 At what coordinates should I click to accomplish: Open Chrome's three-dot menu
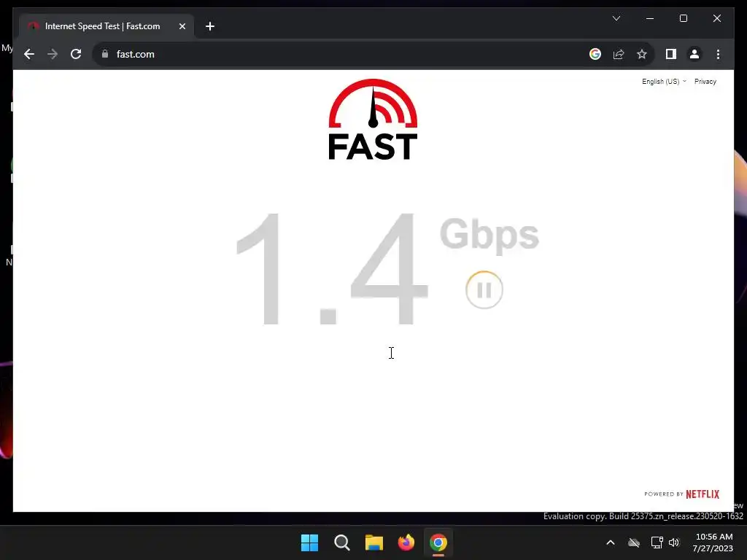pos(718,54)
